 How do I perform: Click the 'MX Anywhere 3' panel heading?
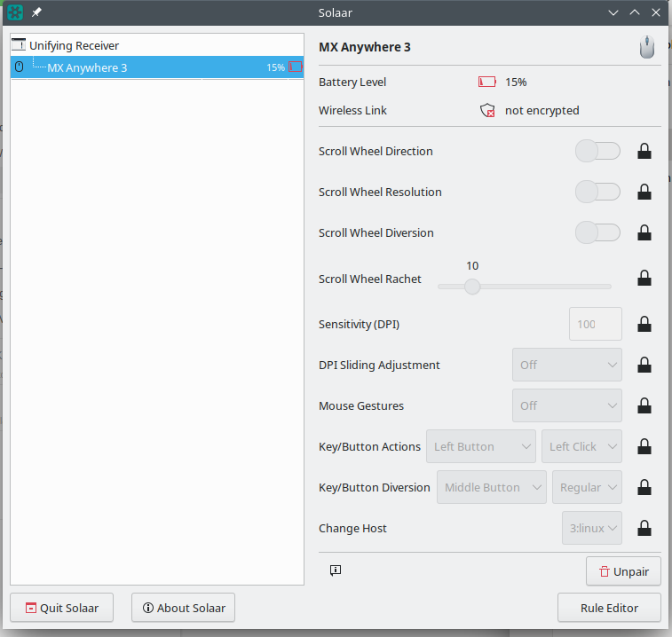point(364,47)
